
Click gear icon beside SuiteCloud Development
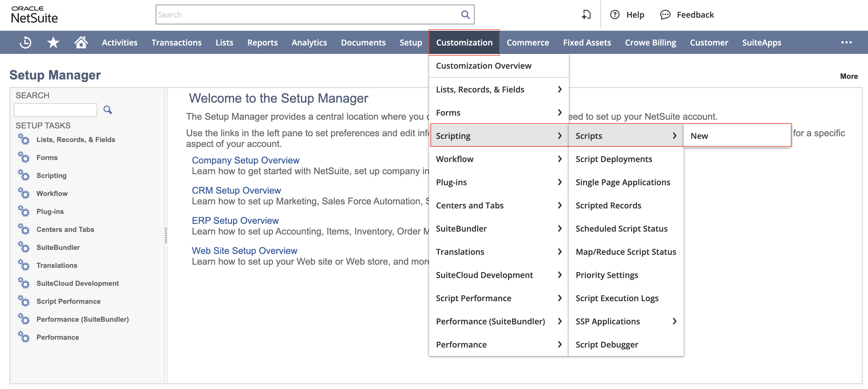pyautogui.click(x=23, y=283)
